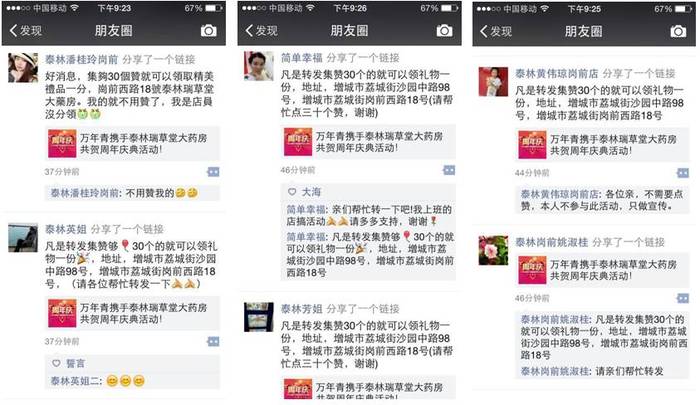
Task: Open flower avatar of 泰林岗前姚淑桂
Action: click(x=493, y=251)
